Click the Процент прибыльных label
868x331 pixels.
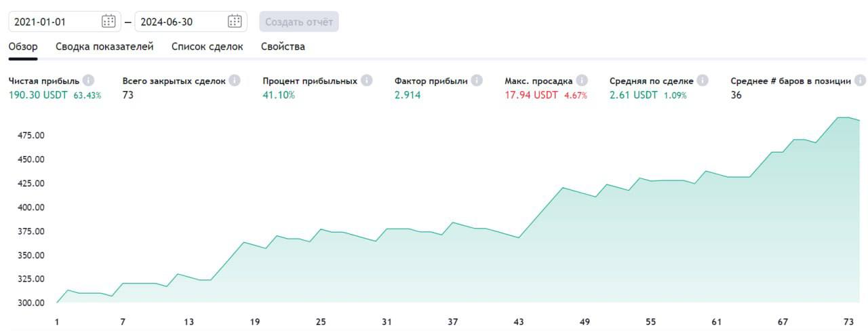pos(310,81)
